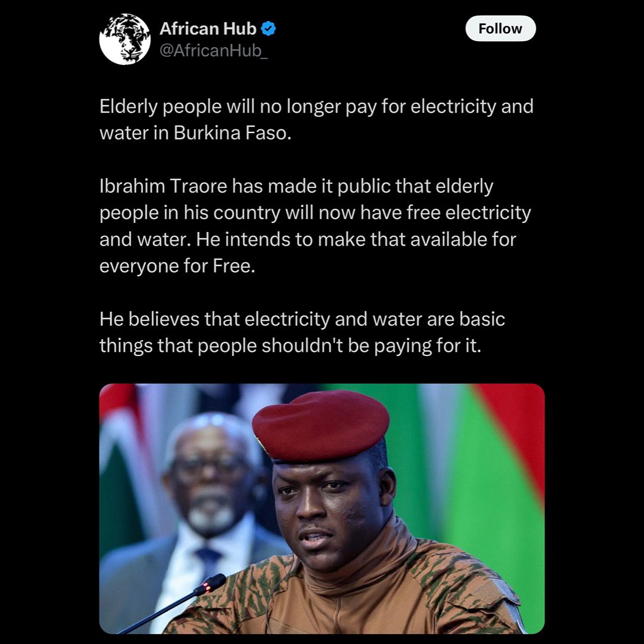Image resolution: width=644 pixels, height=644 pixels.
Task: Open the attached photo of the soldier
Action: [x=322, y=509]
